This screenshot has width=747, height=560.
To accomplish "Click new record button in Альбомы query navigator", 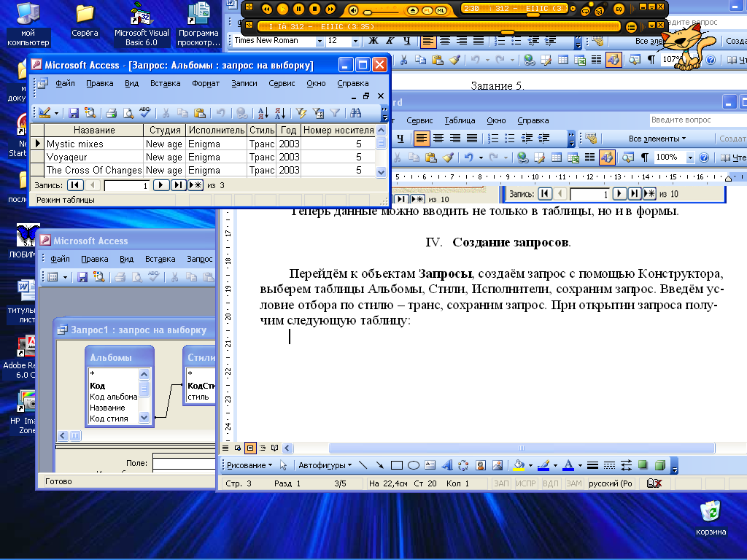I will click(x=196, y=185).
